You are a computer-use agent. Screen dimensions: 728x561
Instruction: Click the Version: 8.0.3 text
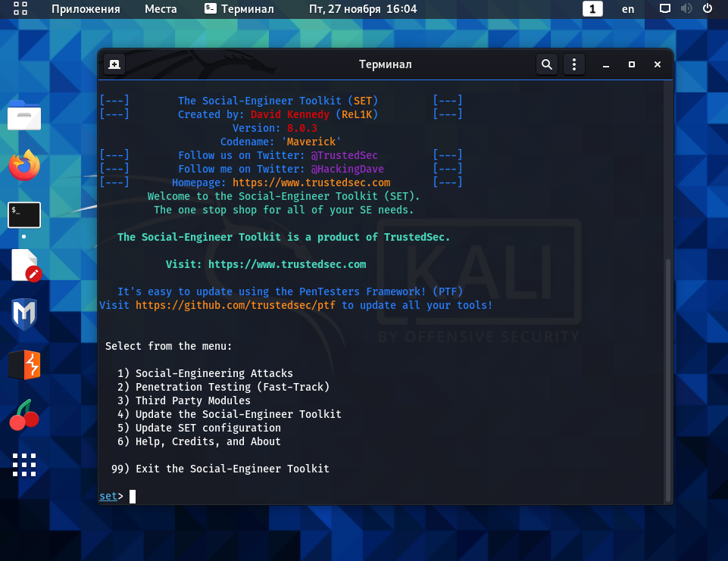point(275,128)
